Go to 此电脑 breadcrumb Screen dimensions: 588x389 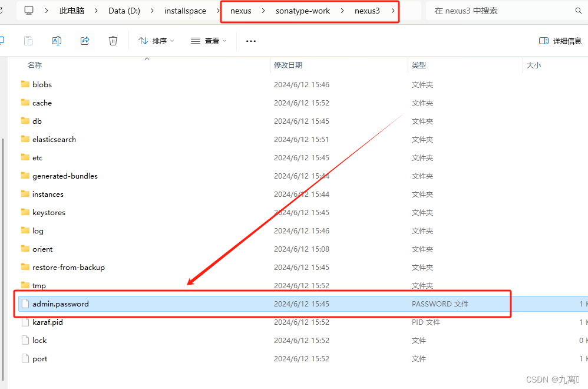tap(72, 11)
